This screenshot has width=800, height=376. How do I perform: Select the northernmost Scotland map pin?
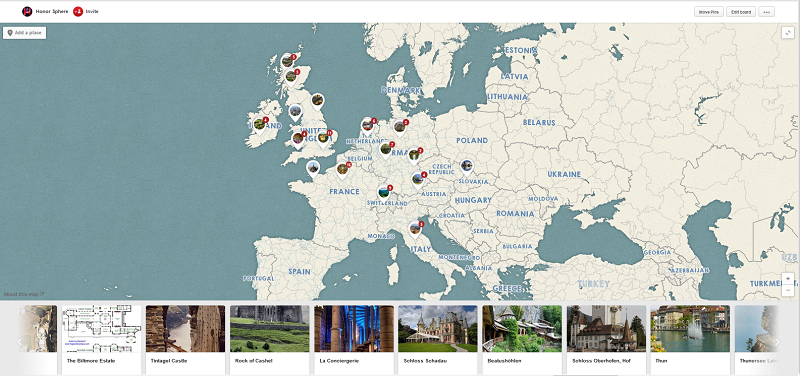[x=288, y=62]
